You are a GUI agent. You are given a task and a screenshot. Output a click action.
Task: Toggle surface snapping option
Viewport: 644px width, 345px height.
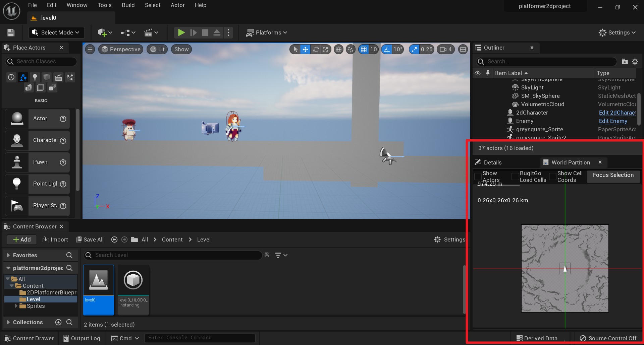tap(351, 50)
